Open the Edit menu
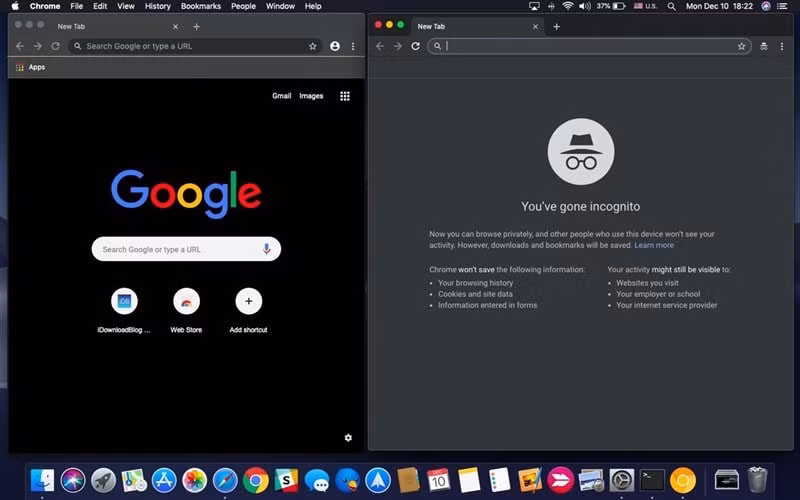Viewport: 800px width, 500px height. click(100, 6)
